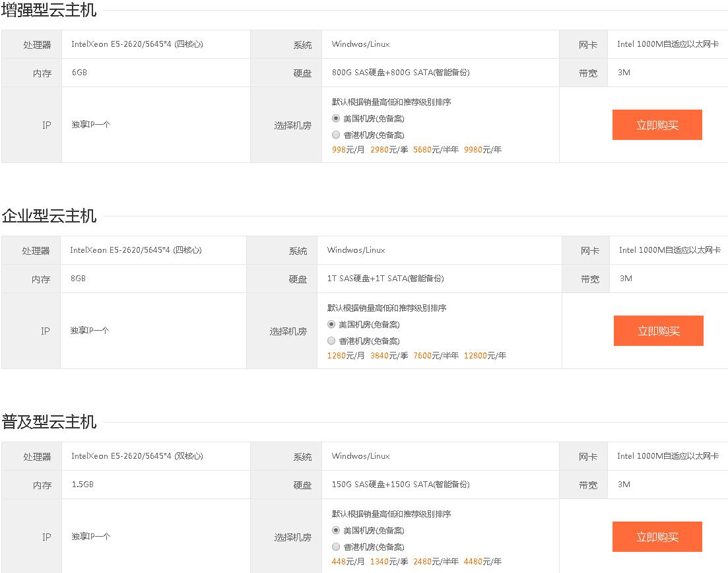Choose 香港机房 option under 企业型云主机
Viewport: 728px width, 573px height.
click(x=331, y=341)
